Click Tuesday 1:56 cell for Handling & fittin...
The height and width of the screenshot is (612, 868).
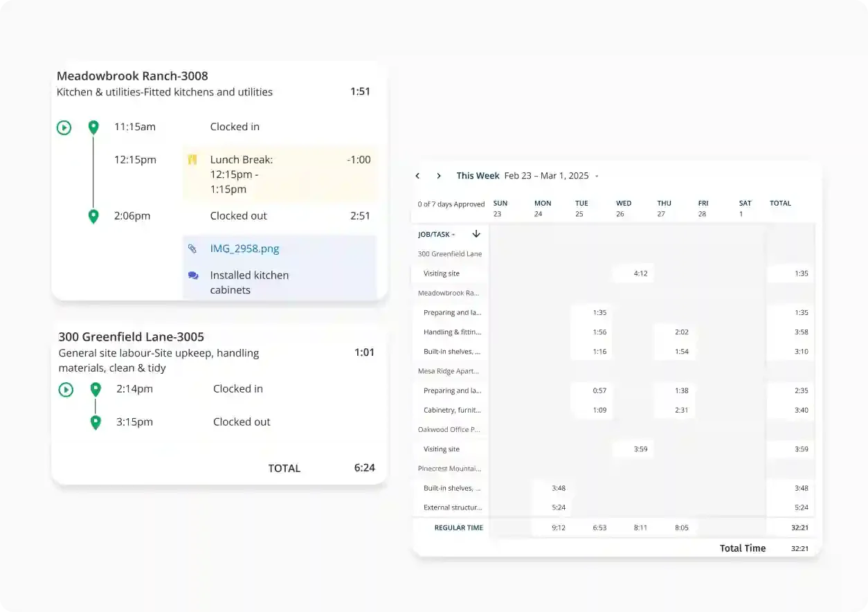[x=592, y=332]
